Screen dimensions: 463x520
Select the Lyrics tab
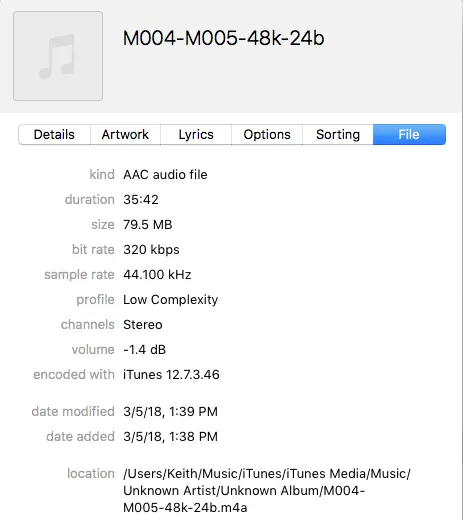click(x=196, y=135)
